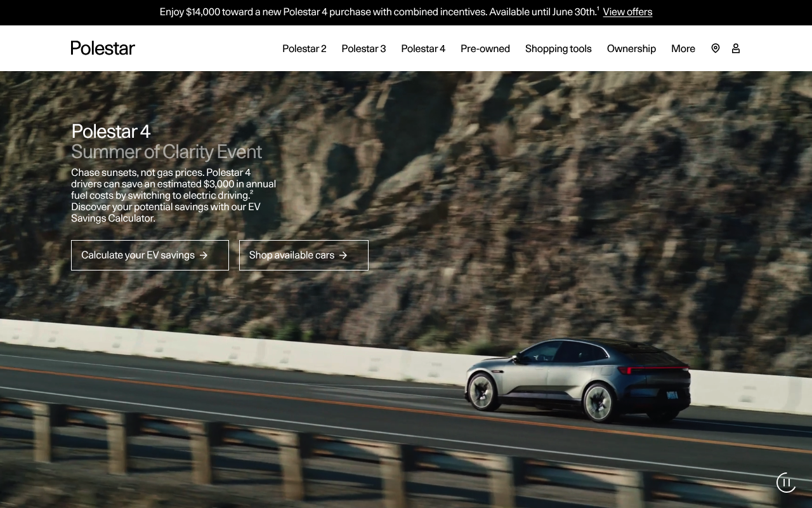812x508 pixels.
Task: Click Shop available cars button
Action: (304, 255)
